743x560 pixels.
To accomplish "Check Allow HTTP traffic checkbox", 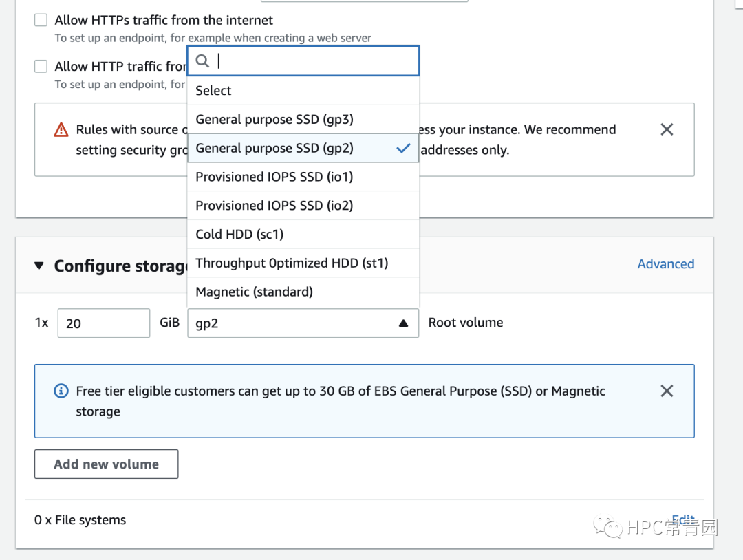I will click(x=41, y=66).
